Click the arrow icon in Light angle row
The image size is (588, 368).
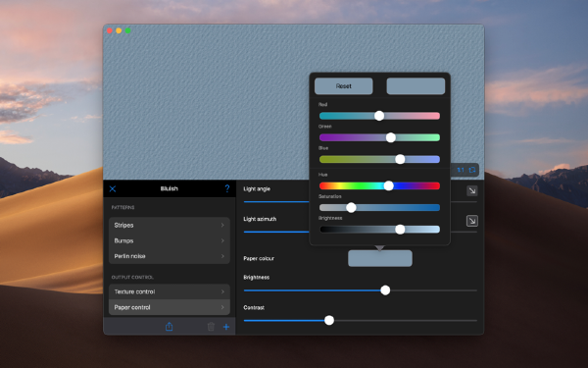coord(472,190)
